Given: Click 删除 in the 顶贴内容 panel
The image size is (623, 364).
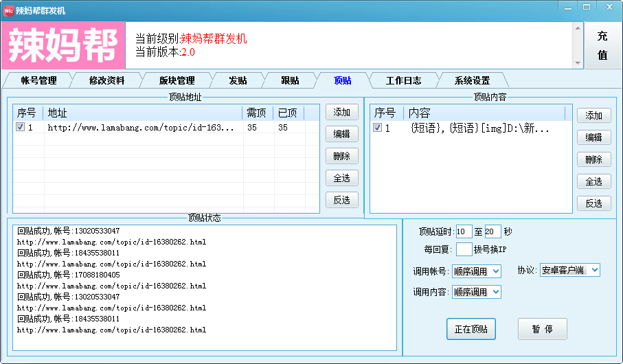Looking at the screenshot, I should pyautogui.click(x=593, y=159).
